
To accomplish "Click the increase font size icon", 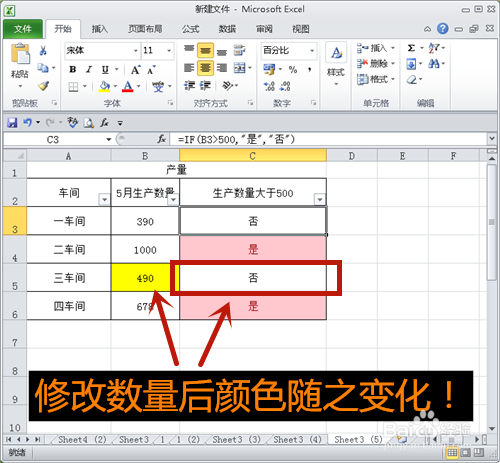I will tap(135, 70).
